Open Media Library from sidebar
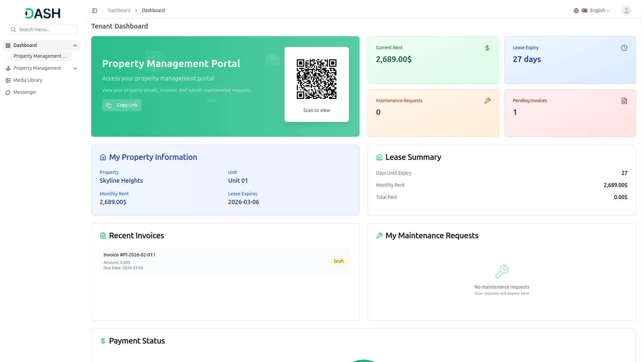Viewport: 644px width, 362px height. 28,80
